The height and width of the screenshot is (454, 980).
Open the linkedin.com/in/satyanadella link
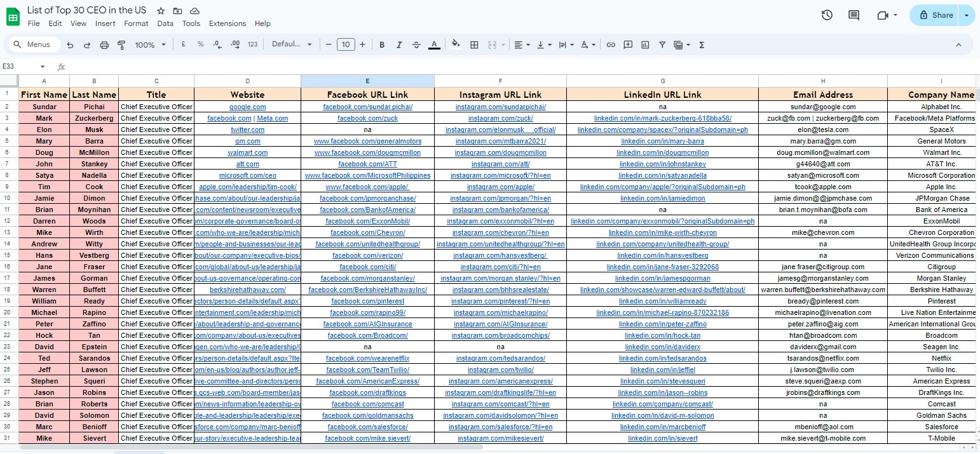662,175
